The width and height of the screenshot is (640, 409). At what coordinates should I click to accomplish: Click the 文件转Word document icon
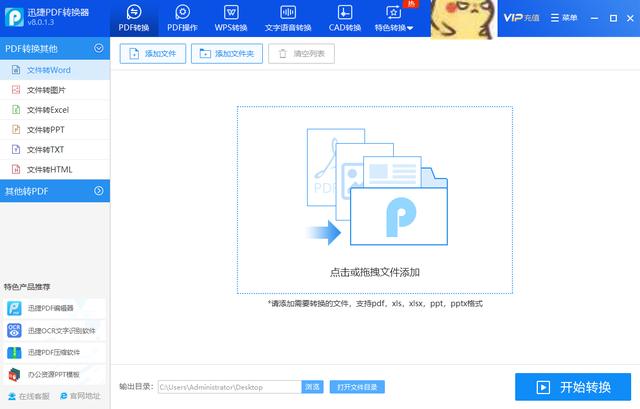pyautogui.click(x=16, y=70)
